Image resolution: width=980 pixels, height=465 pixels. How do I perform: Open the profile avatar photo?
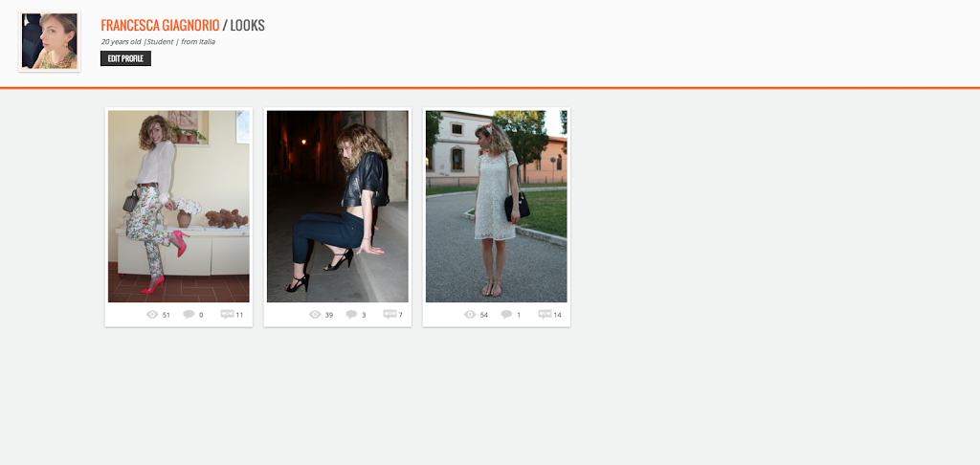pos(50,41)
